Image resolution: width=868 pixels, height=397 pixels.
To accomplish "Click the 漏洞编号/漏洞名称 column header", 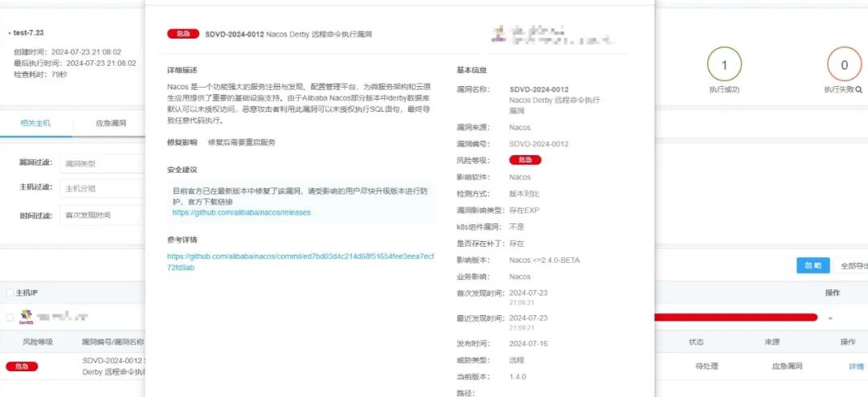I will [113, 342].
